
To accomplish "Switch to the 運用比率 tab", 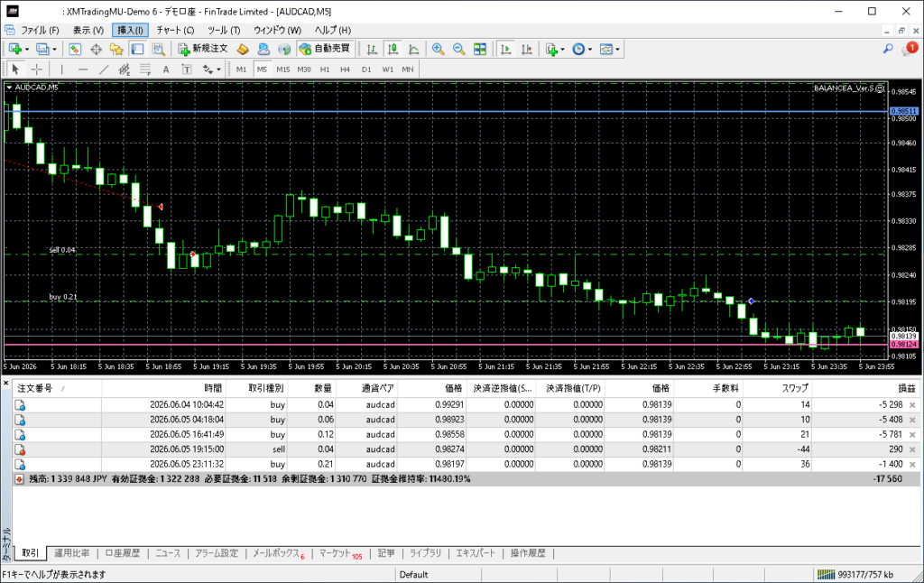I will pos(72,553).
